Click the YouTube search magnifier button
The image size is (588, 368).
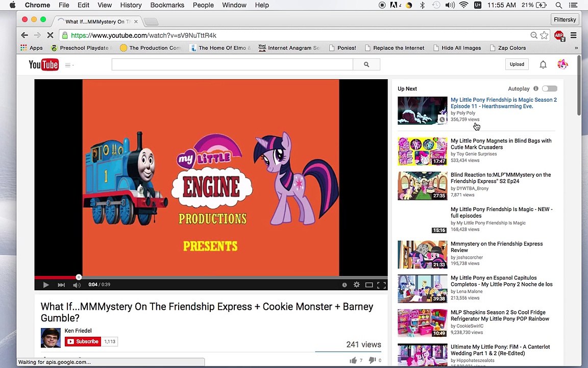pos(366,64)
